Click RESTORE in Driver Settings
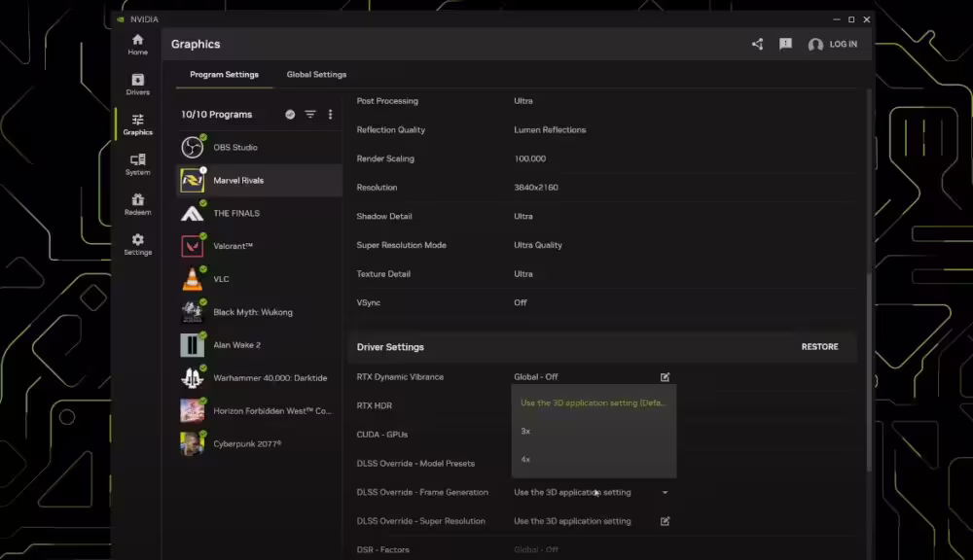973x560 pixels. [x=819, y=347]
